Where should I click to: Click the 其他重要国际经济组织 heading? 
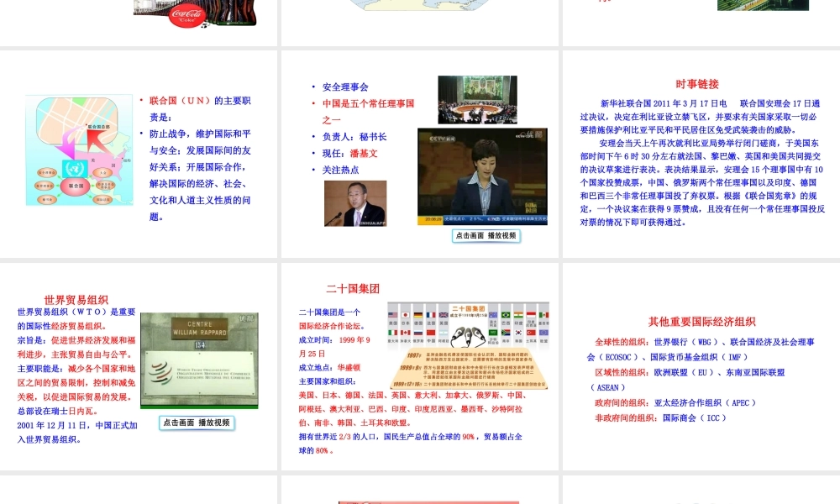[701, 322]
